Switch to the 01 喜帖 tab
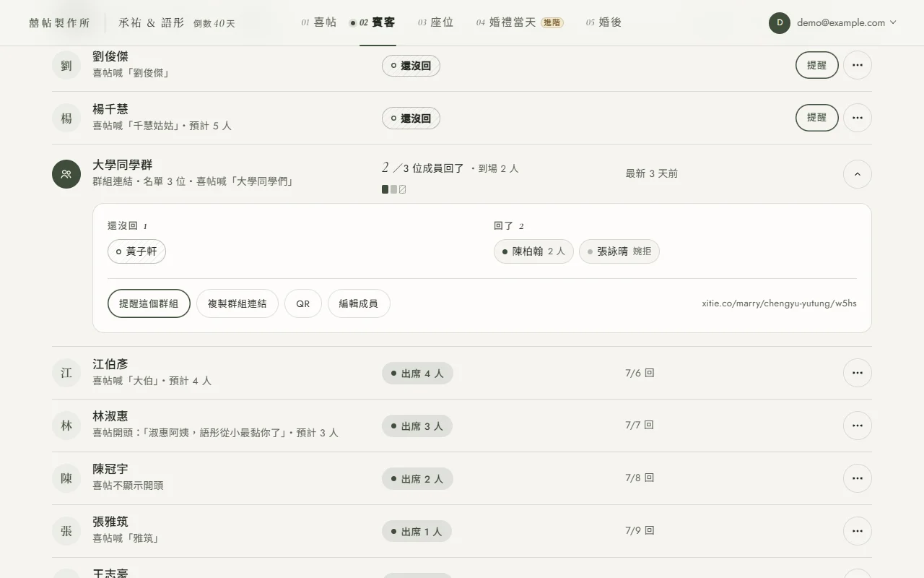Screen dimensions: 924x578 319,22
